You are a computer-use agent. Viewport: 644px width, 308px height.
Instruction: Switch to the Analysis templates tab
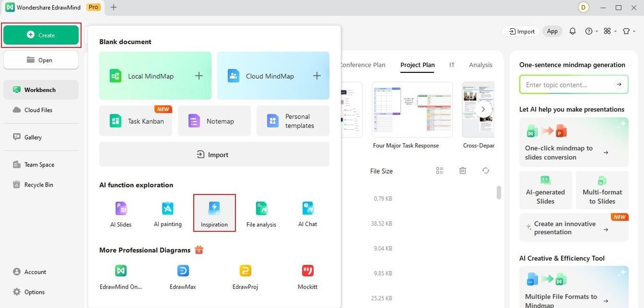[481, 65]
